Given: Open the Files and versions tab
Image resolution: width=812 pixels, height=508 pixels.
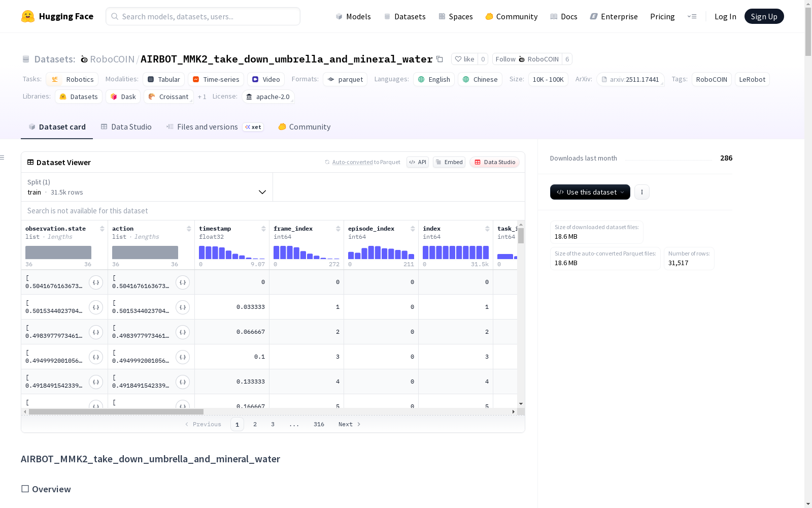Looking at the screenshot, I should [215, 127].
